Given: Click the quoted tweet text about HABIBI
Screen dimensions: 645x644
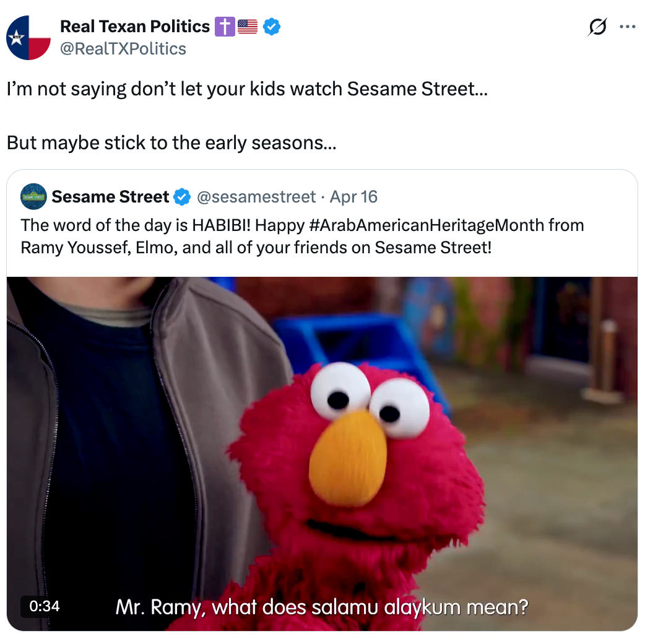Looking at the screenshot, I should 302,237.
